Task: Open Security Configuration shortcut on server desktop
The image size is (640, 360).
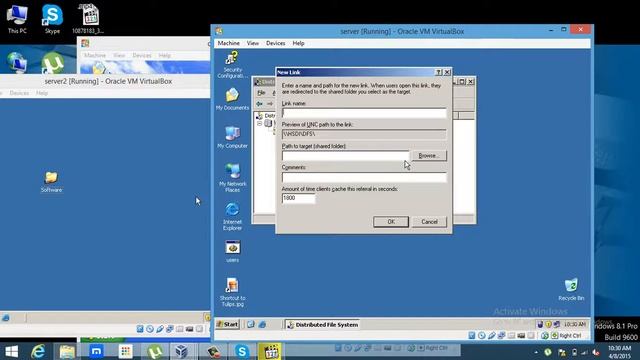Action: click(x=232, y=64)
